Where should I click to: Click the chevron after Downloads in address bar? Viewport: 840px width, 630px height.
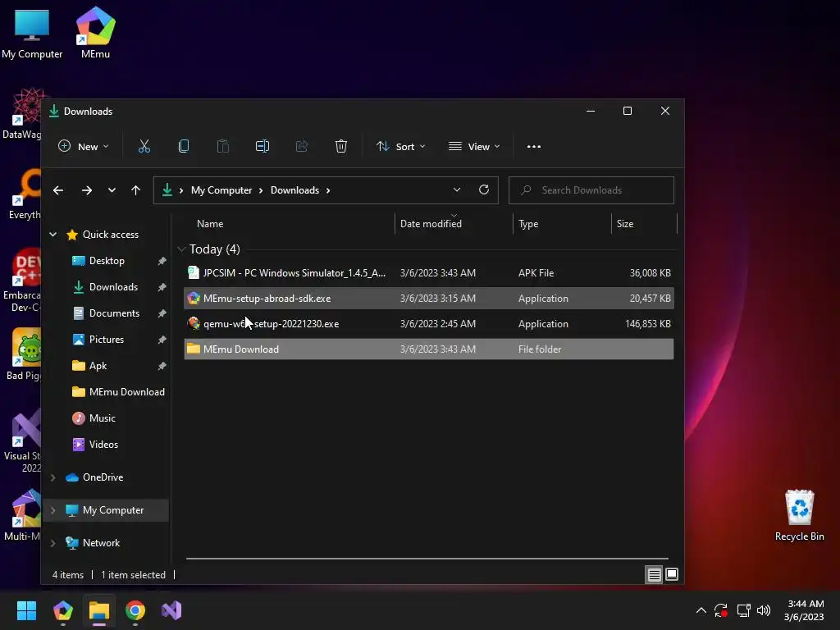click(328, 190)
